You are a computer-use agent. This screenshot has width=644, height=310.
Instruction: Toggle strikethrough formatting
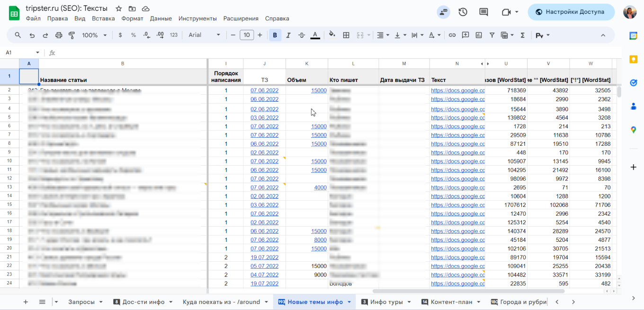tap(302, 35)
